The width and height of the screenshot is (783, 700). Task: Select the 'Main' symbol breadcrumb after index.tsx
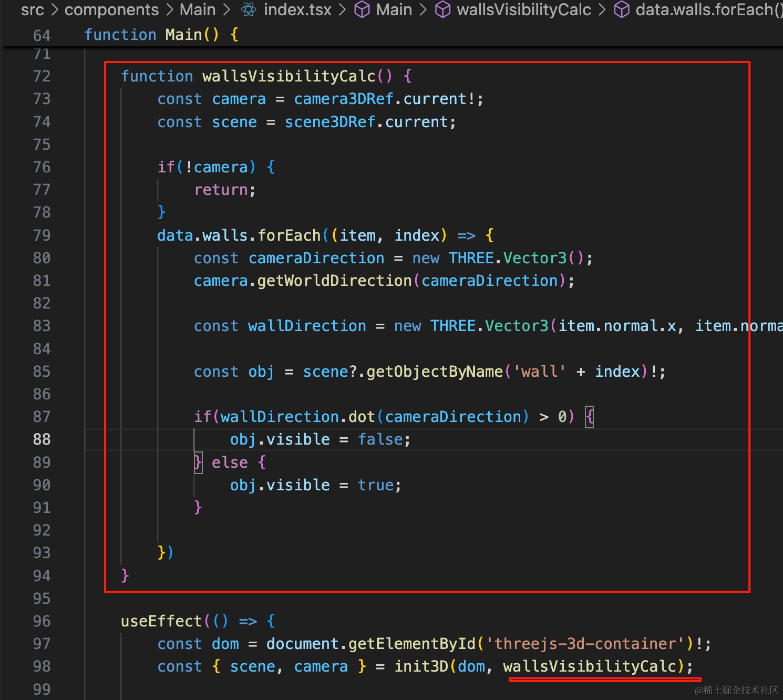click(394, 9)
